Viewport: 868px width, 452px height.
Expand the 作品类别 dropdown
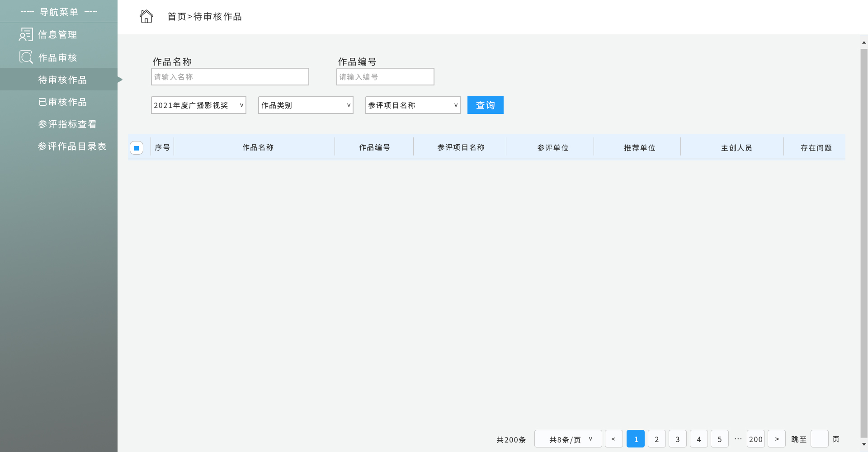[x=306, y=105]
